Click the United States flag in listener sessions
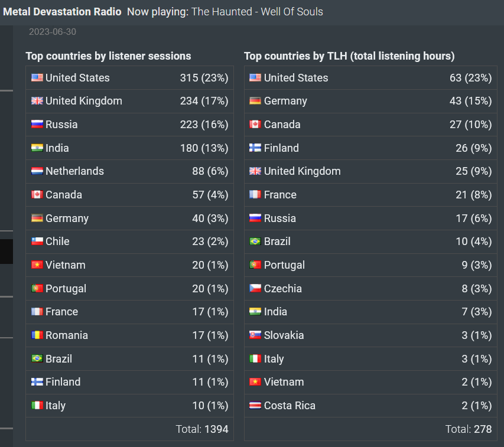 (37, 78)
